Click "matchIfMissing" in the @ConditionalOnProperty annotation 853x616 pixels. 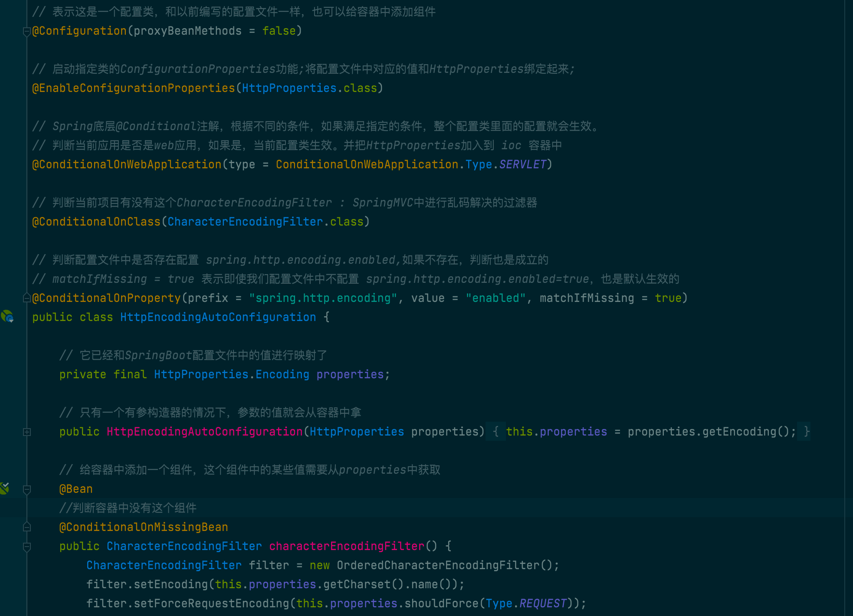tap(587, 298)
